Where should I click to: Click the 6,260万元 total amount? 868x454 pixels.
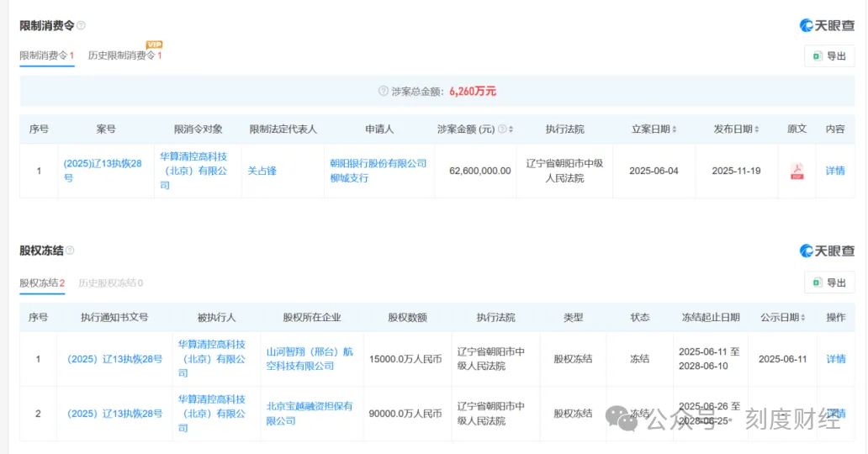coord(473,92)
